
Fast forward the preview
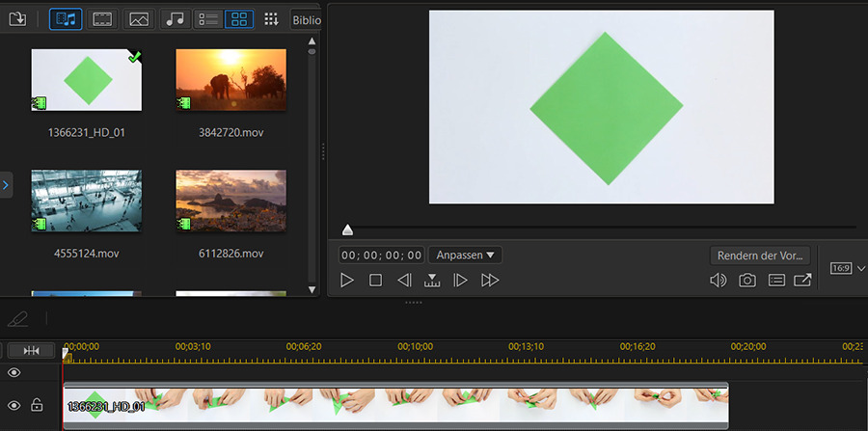(490, 281)
